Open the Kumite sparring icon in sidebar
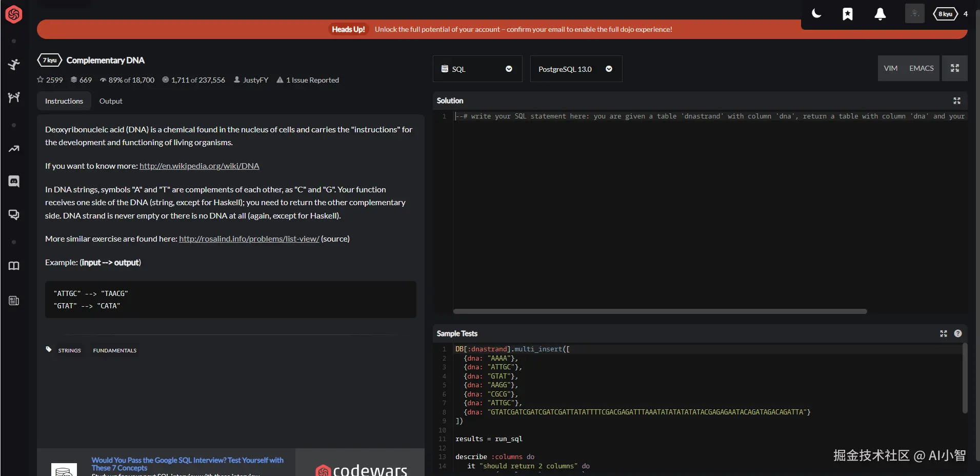Screen dimensions: 980x476 coord(14,97)
